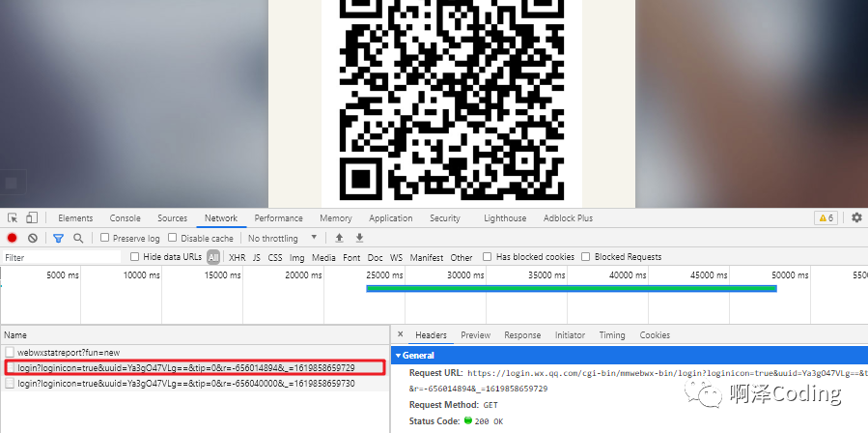Filter requests by Media
Screen dimensions: 868x433
pyautogui.click(x=323, y=257)
